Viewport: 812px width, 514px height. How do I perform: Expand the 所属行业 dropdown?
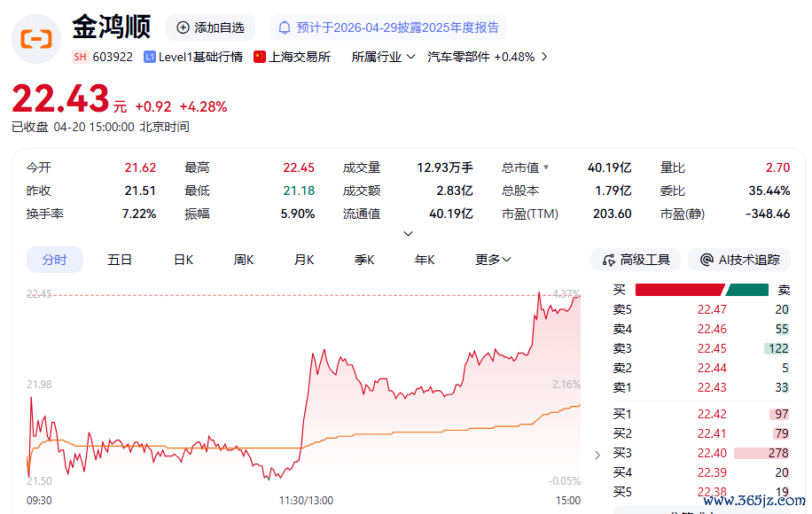(x=383, y=57)
